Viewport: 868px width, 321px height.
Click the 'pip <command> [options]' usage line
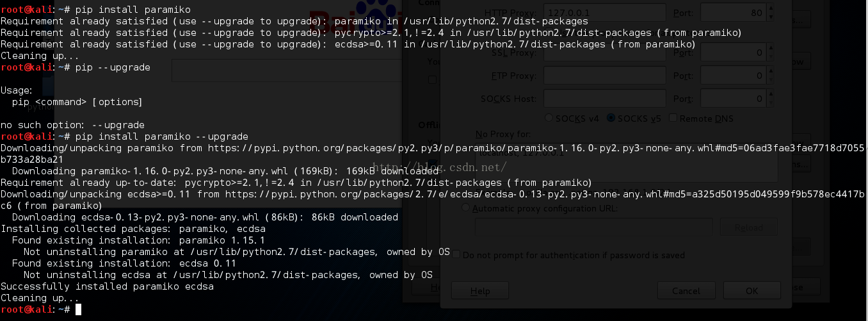pyautogui.click(x=77, y=102)
